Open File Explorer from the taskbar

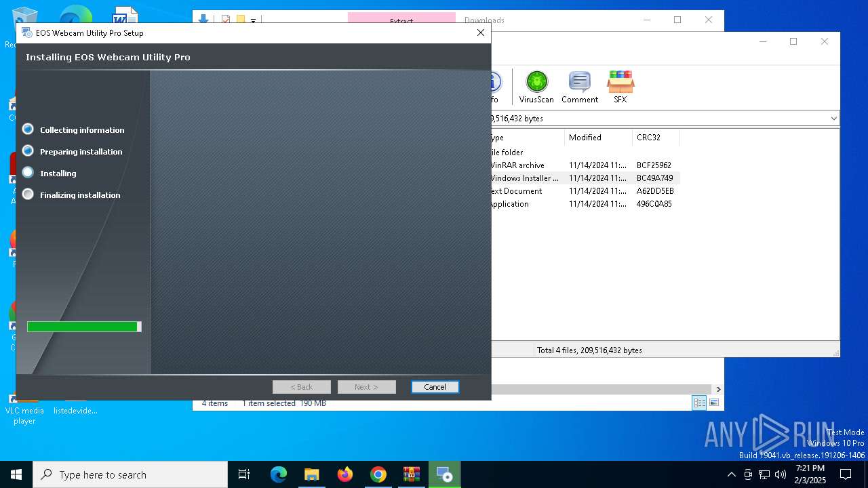point(311,474)
